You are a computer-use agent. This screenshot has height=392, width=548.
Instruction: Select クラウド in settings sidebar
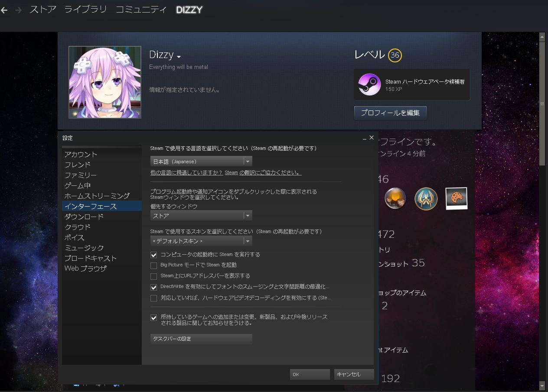tap(102, 227)
